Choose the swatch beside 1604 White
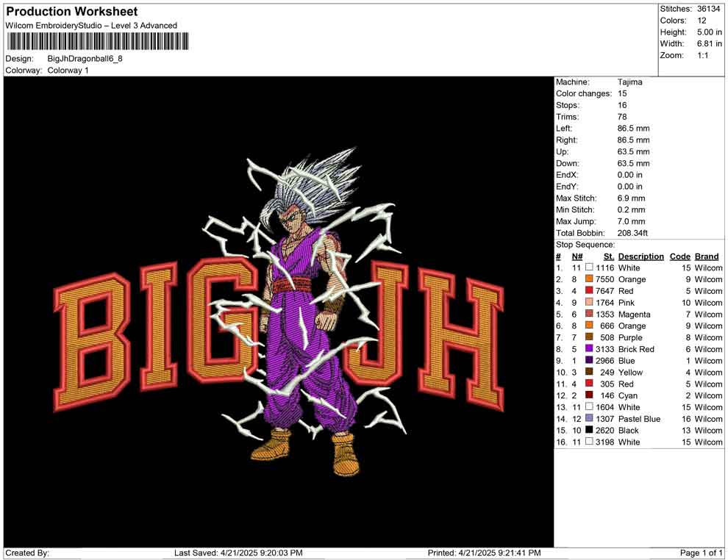The image size is (728, 560). [589, 406]
